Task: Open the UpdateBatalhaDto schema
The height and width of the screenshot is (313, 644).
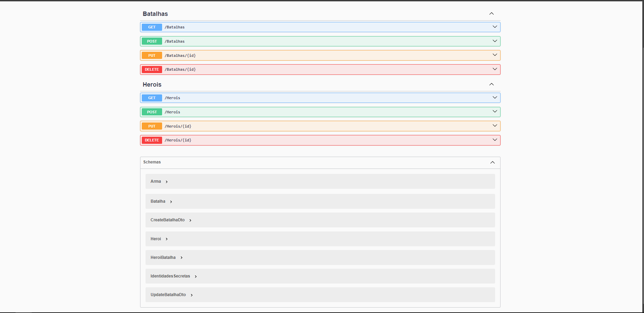Action: click(192, 295)
